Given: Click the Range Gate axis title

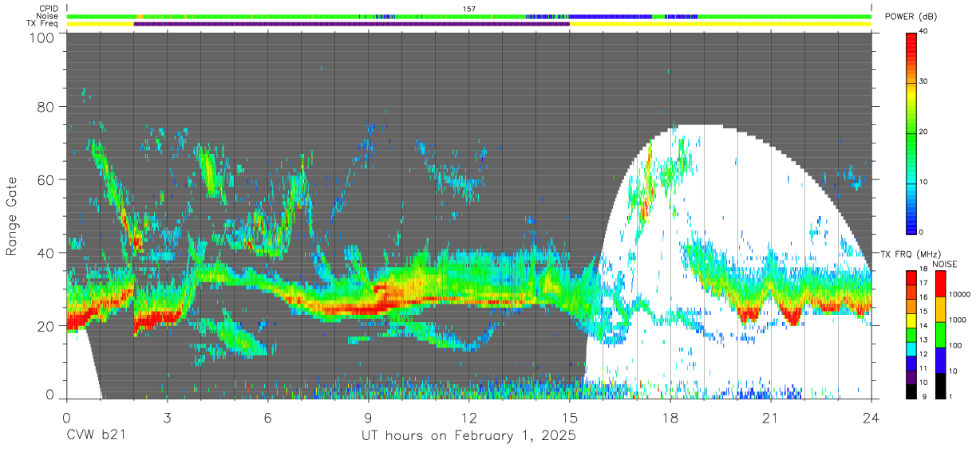Looking at the screenshot, I should point(11,218).
